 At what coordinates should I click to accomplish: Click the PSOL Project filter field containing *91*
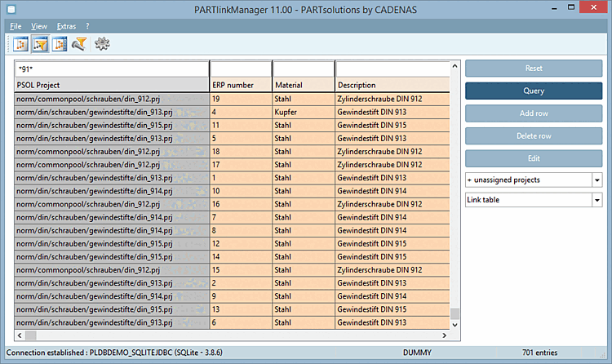(x=112, y=69)
